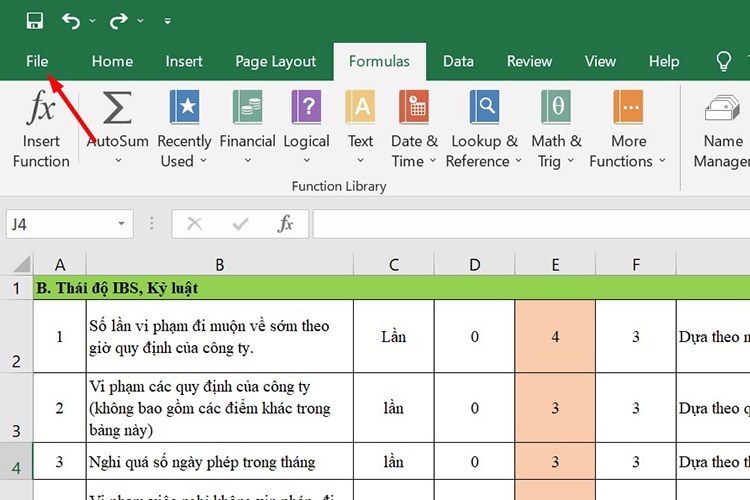Image resolution: width=750 pixels, height=500 pixels.
Task: Open the Redo history dropdown arrow
Action: tap(140, 21)
